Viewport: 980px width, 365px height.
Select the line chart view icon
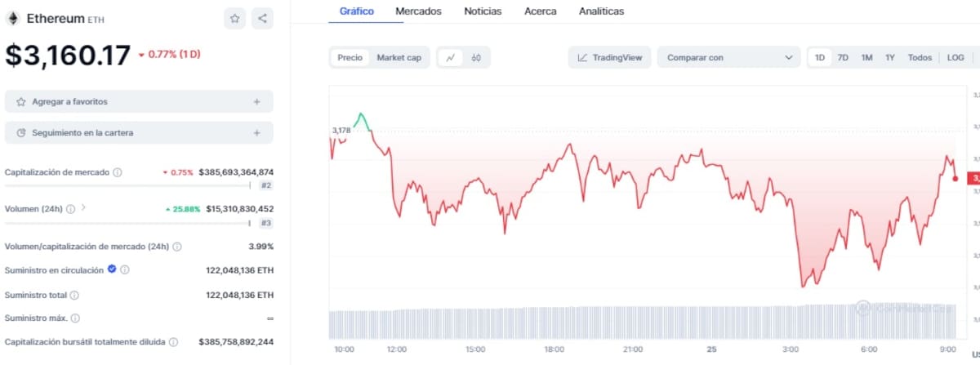pyautogui.click(x=450, y=58)
